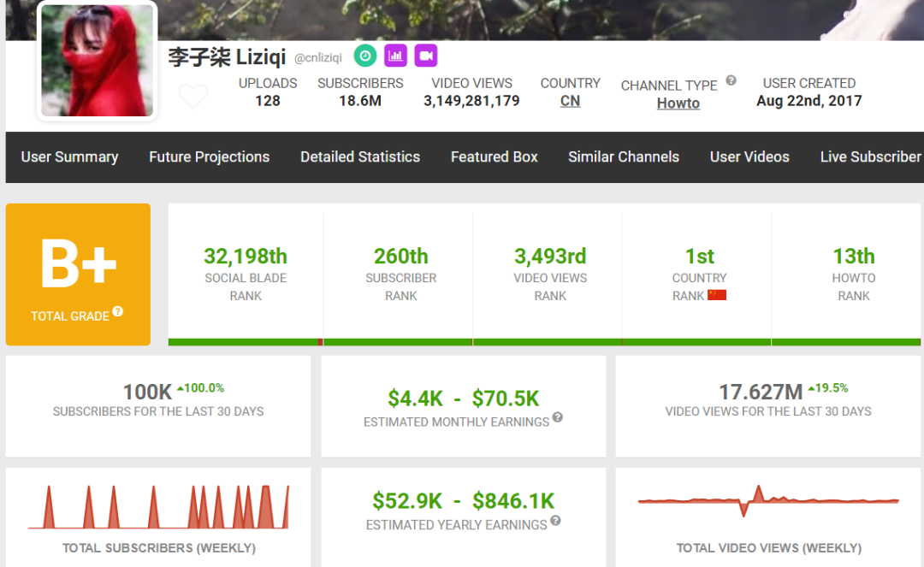Click the 3,149,281,179 video views total
924x567 pixels.
click(471, 101)
